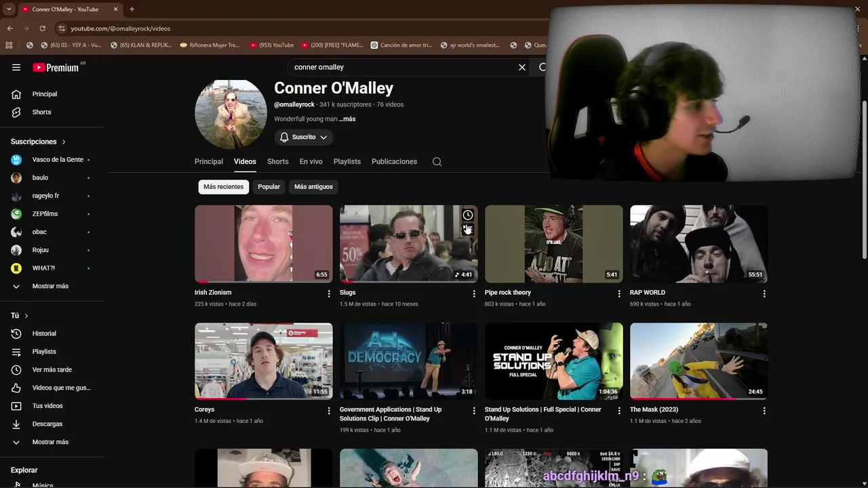The width and height of the screenshot is (868, 488).
Task: Open options menu for Pipe rock theory
Action: 619,293
